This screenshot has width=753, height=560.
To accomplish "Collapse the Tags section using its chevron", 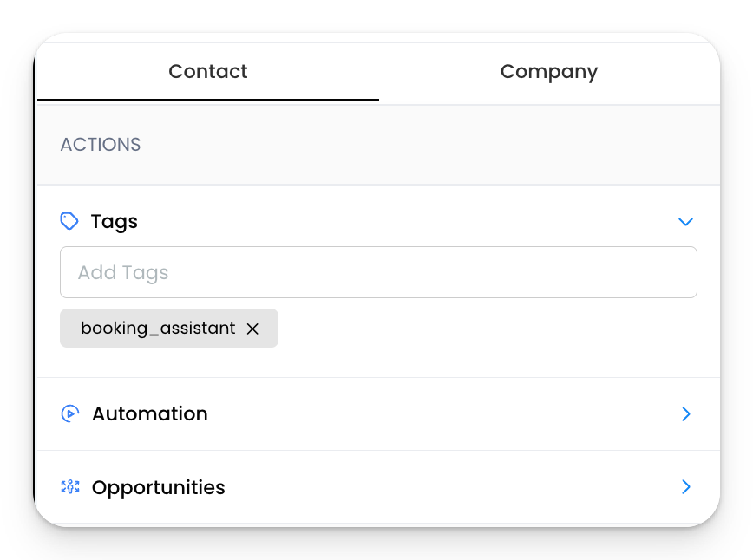I will pyautogui.click(x=685, y=222).
